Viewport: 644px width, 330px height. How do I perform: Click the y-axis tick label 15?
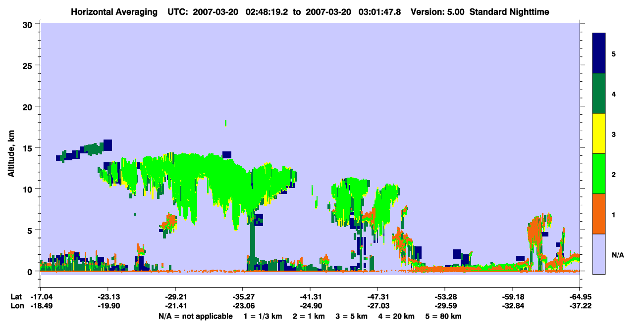click(x=29, y=148)
